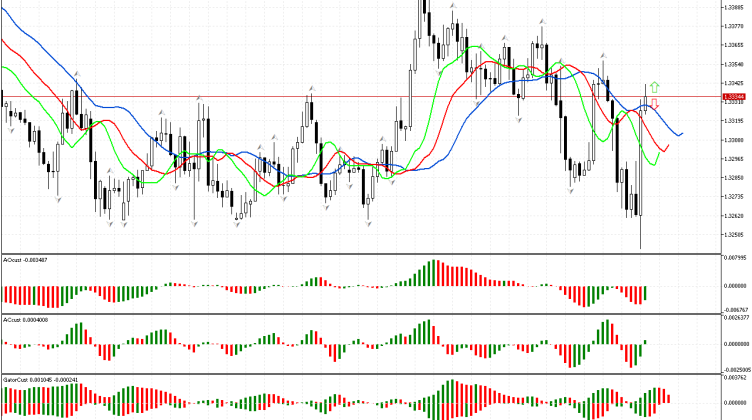Screen dimensions: 752x420
Task: Click the tallest green bar in AOcust histogram
Action: [x=434, y=273]
